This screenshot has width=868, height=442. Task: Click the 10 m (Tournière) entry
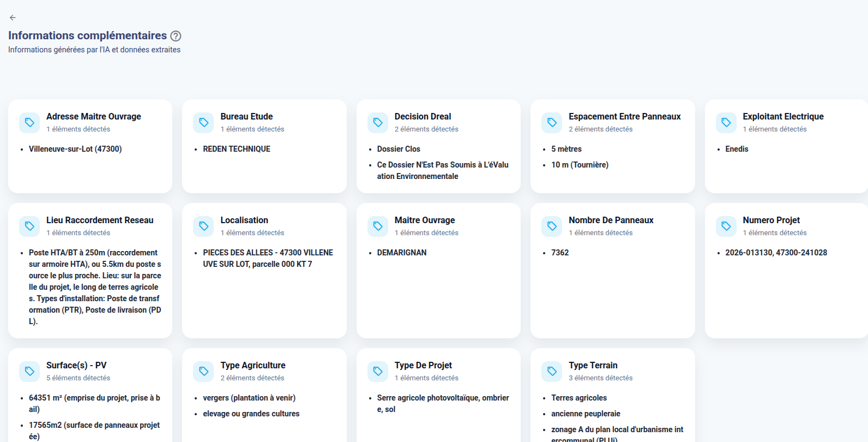[x=580, y=165]
